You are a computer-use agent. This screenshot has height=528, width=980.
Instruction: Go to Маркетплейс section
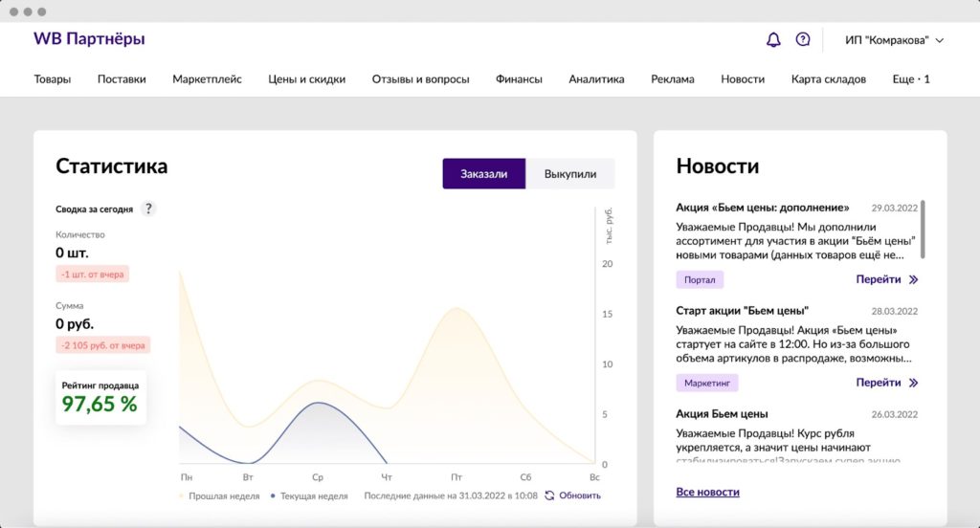click(x=207, y=79)
